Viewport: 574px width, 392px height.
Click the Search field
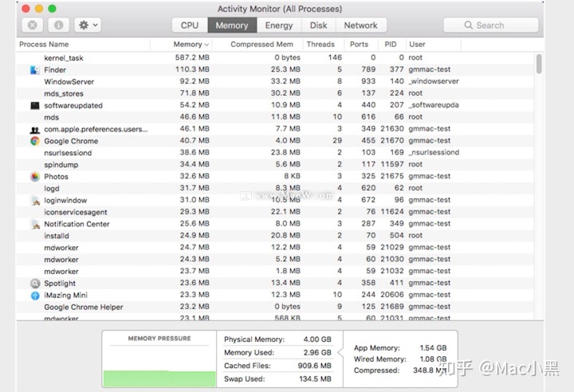click(490, 25)
